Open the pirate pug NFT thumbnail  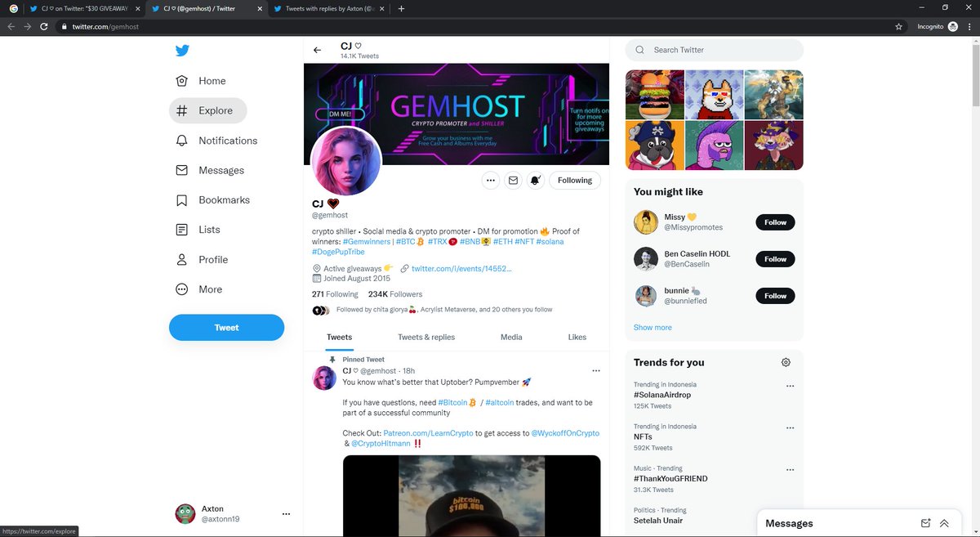[655, 145]
